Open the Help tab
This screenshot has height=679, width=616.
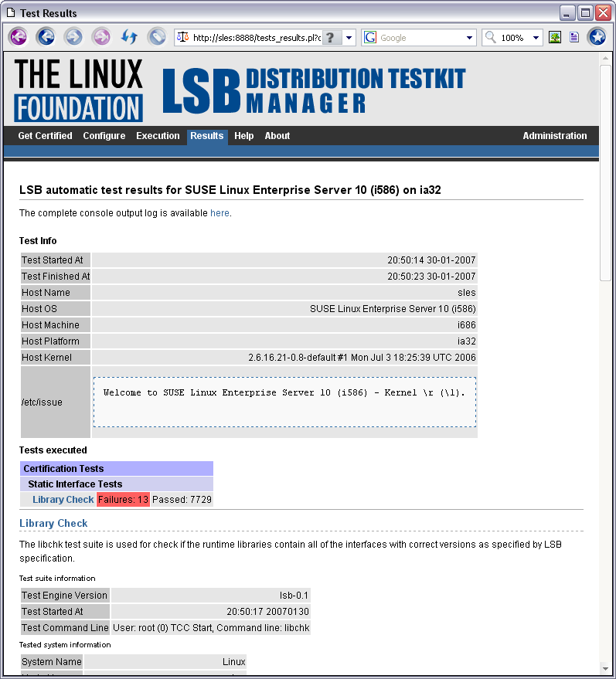click(x=244, y=135)
